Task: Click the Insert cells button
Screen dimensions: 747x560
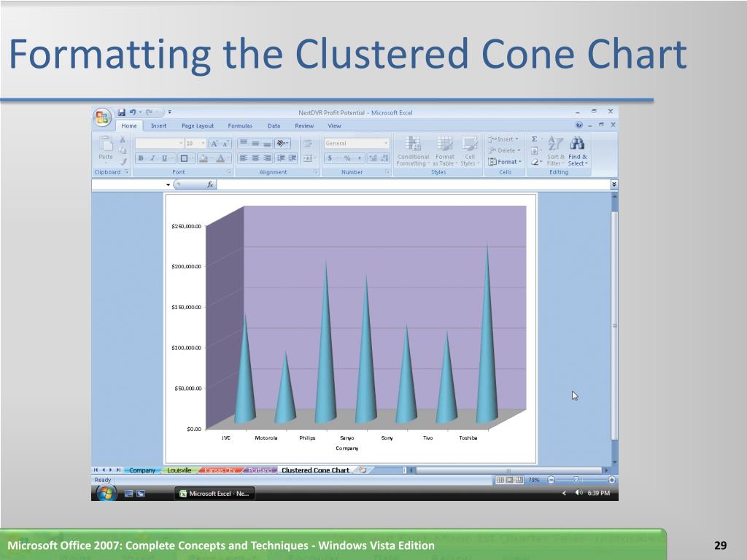Action: (x=503, y=139)
